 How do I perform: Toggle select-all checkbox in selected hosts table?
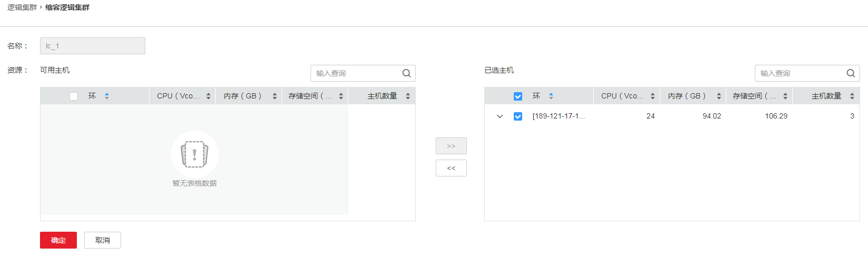518,96
